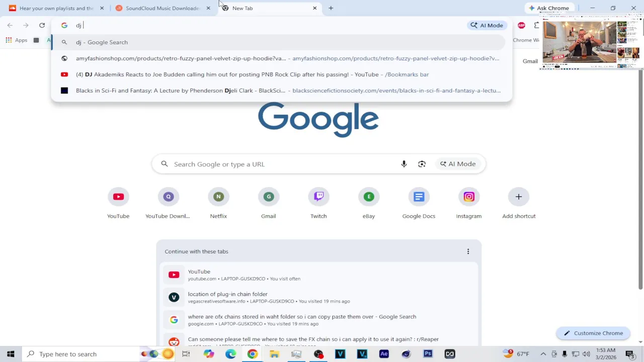Screen dimensions: 644x362
Task: Select the DJ Akademiks YouTube bookmark suggestion
Action: (x=282, y=74)
